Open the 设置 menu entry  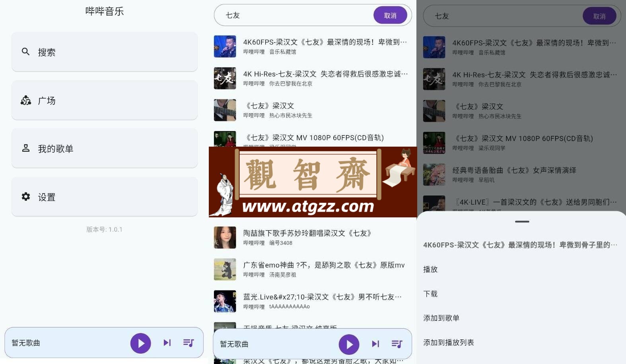click(x=105, y=197)
